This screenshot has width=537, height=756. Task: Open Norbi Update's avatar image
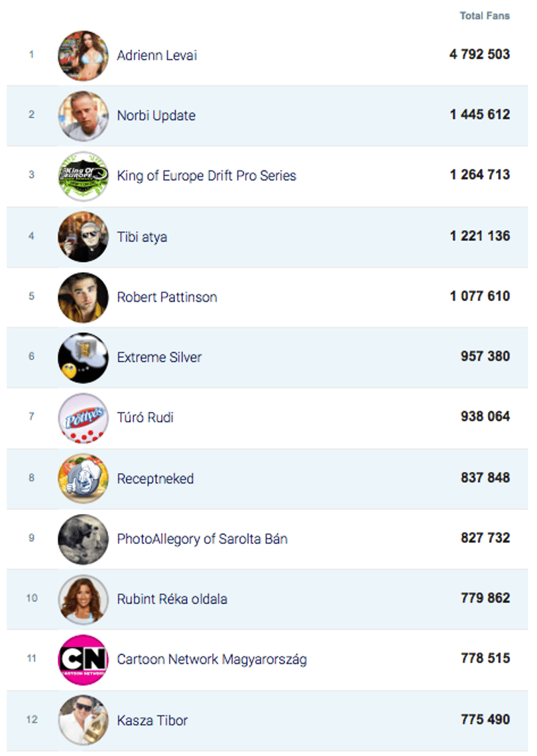pyautogui.click(x=83, y=115)
